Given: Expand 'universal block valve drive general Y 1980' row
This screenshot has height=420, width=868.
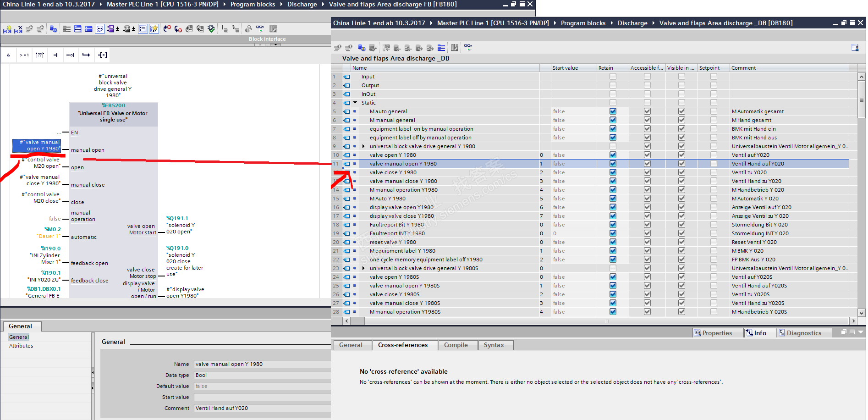Looking at the screenshot, I should (x=363, y=146).
